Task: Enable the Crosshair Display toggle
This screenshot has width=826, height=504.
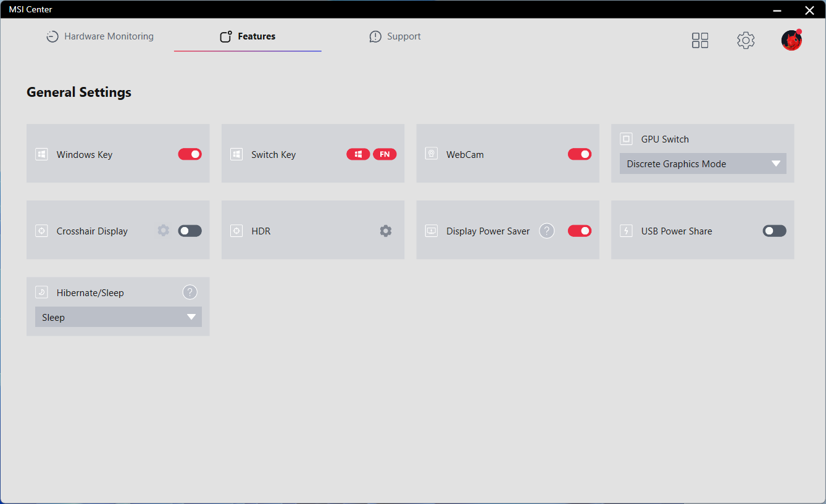Action: (190, 231)
